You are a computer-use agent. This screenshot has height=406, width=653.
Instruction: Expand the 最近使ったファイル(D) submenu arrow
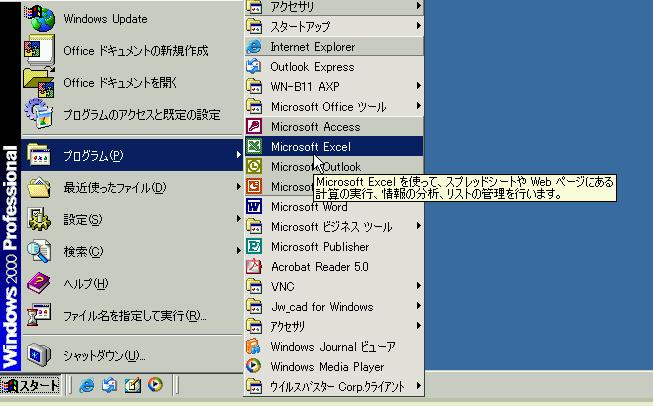(x=239, y=187)
